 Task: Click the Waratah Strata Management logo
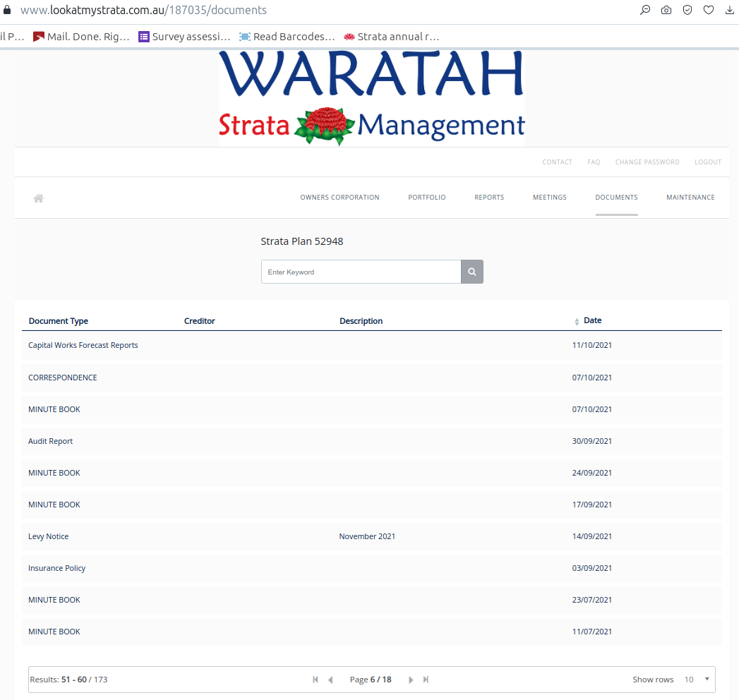click(x=371, y=98)
